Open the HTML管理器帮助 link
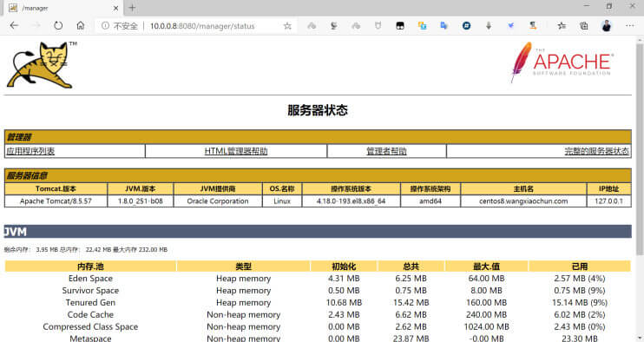 pos(236,151)
